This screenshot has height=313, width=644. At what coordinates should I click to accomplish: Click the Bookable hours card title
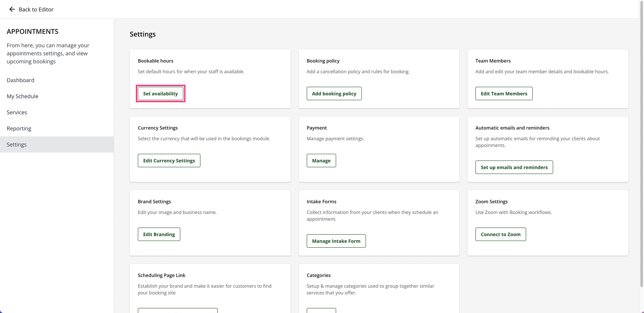pyautogui.click(x=156, y=61)
